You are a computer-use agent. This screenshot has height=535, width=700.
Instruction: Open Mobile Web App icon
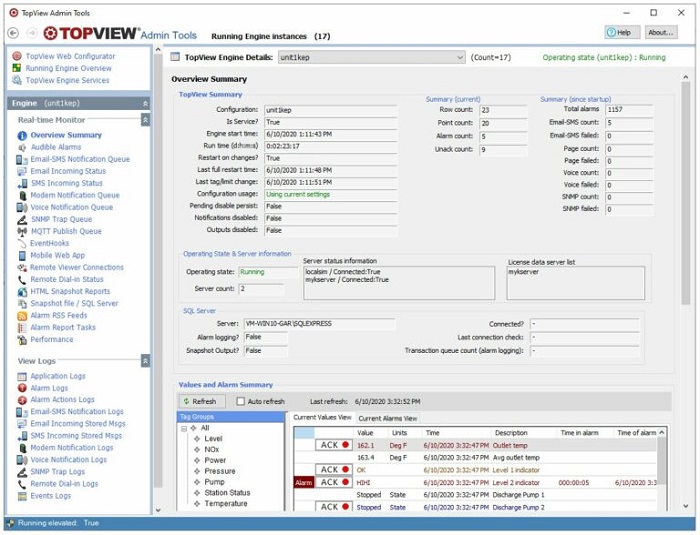22,256
